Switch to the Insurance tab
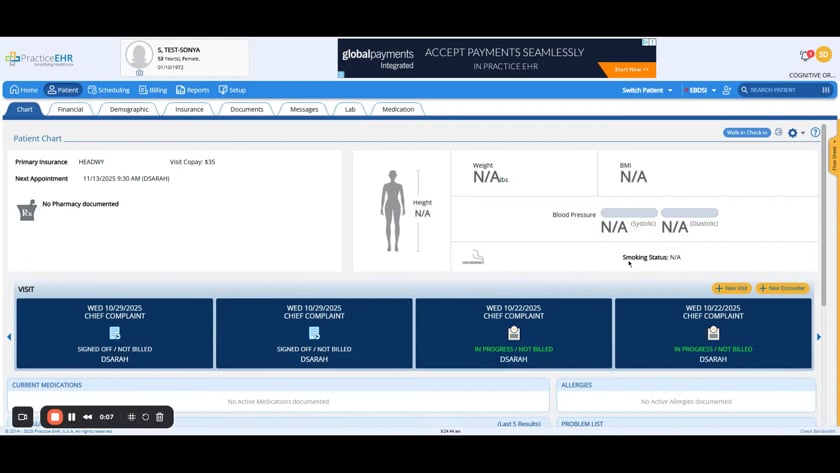This screenshot has width=840, height=473. pyautogui.click(x=189, y=109)
